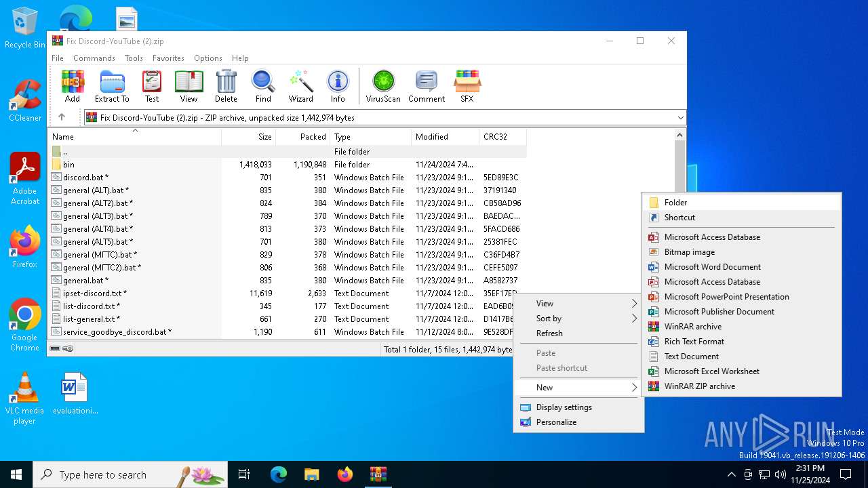Click WinRAR icon in taskbar
The height and width of the screenshot is (488, 868).
pos(378,474)
